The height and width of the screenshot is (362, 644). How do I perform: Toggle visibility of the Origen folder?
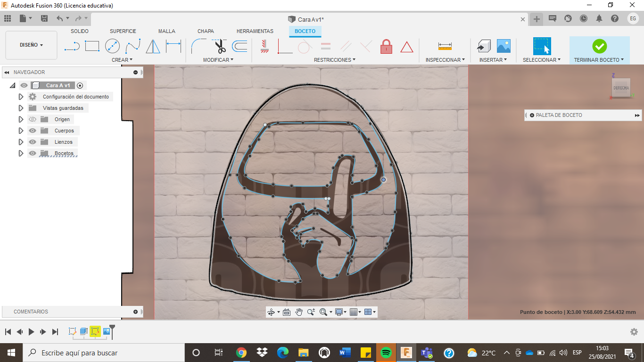click(x=32, y=119)
